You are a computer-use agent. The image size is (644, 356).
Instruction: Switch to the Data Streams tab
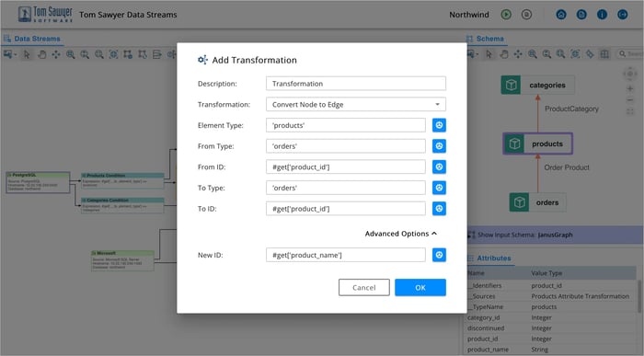pos(32,39)
